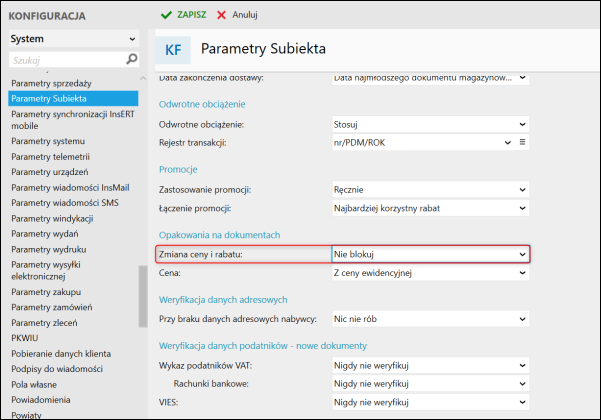
Task: Click Opakowania na dokumentach heading
Action: point(219,235)
